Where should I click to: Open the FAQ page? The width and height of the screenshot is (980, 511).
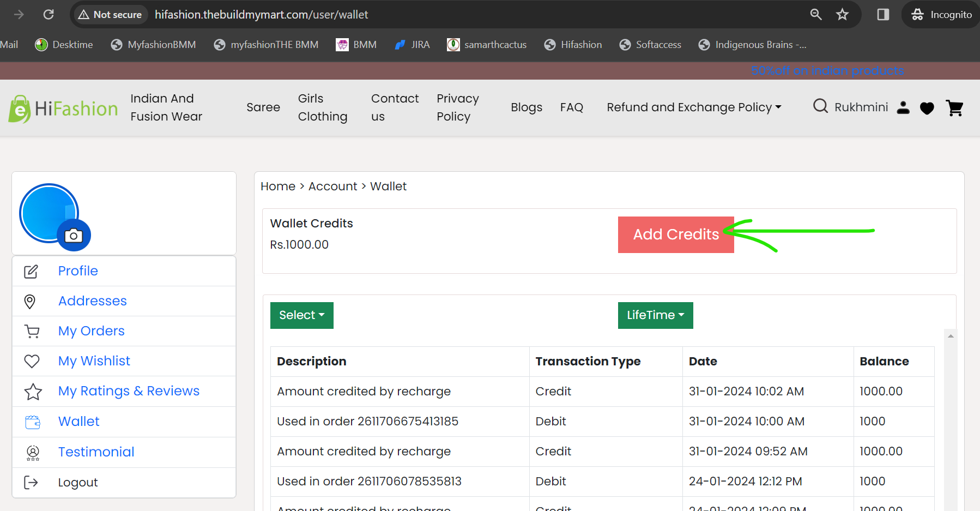coord(572,107)
